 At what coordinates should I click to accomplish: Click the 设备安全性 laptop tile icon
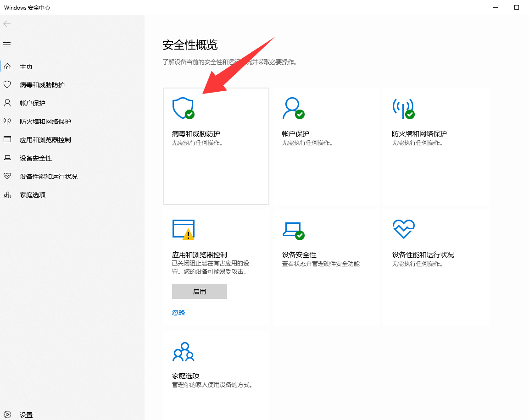(x=293, y=229)
